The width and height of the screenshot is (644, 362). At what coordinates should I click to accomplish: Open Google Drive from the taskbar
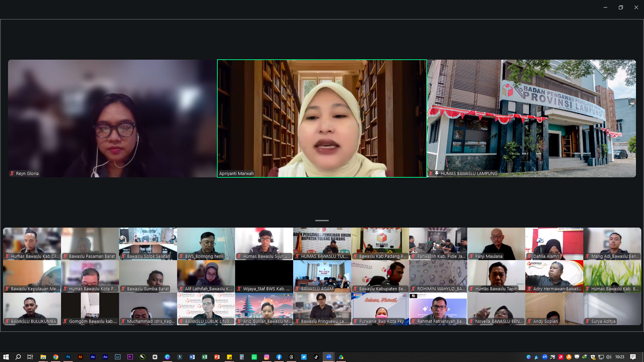coord(341,357)
